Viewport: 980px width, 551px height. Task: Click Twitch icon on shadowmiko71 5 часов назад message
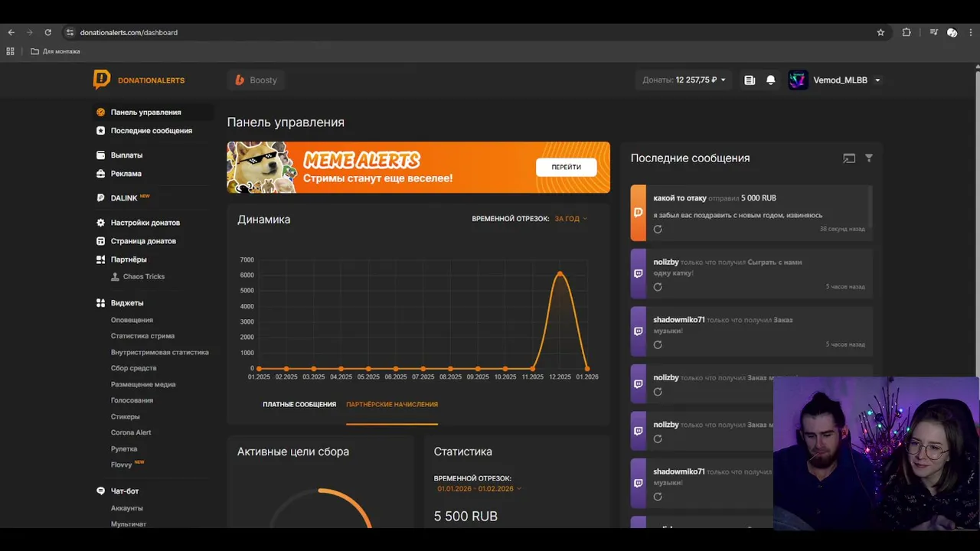tap(639, 331)
